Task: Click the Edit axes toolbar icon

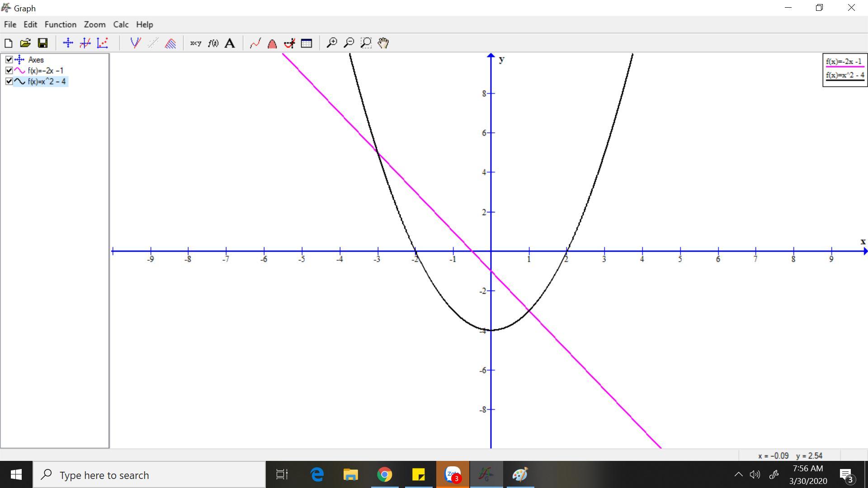Action: point(68,43)
